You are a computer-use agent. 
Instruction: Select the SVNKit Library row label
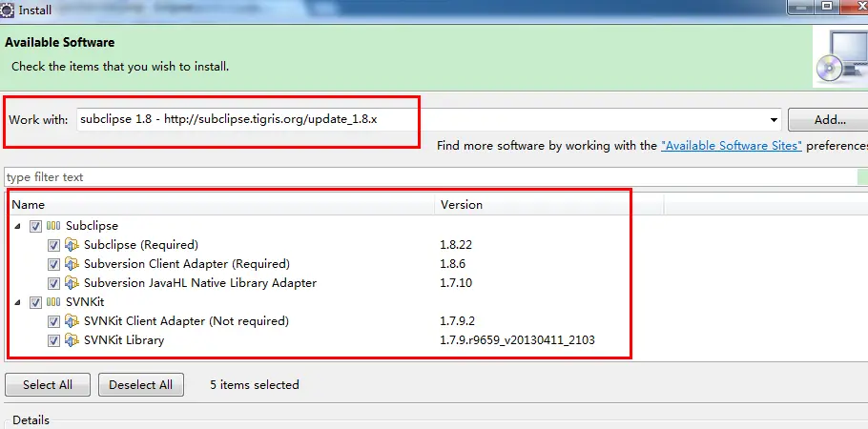pyautogui.click(x=124, y=340)
